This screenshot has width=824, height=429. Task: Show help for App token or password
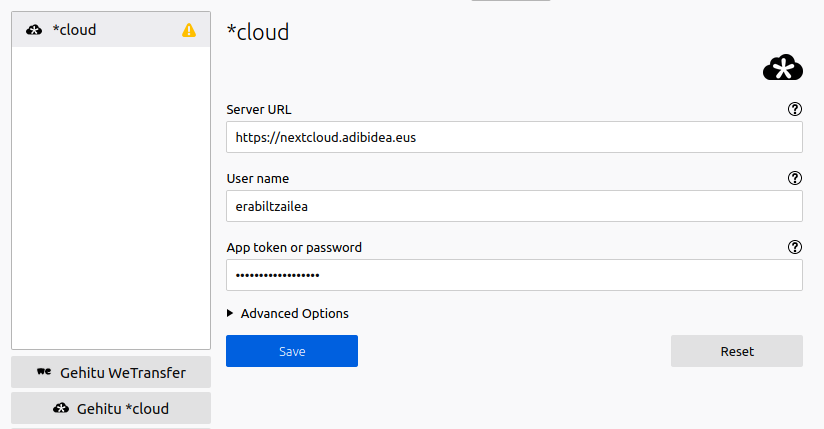(795, 247)
